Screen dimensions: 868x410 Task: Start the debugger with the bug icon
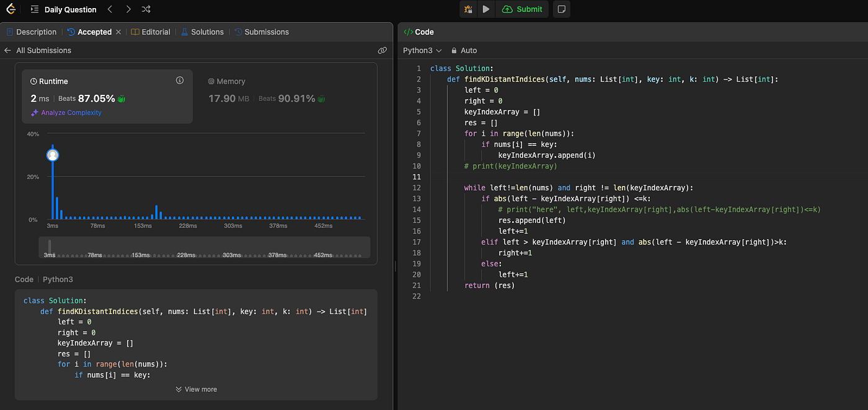tap(468, 9)
